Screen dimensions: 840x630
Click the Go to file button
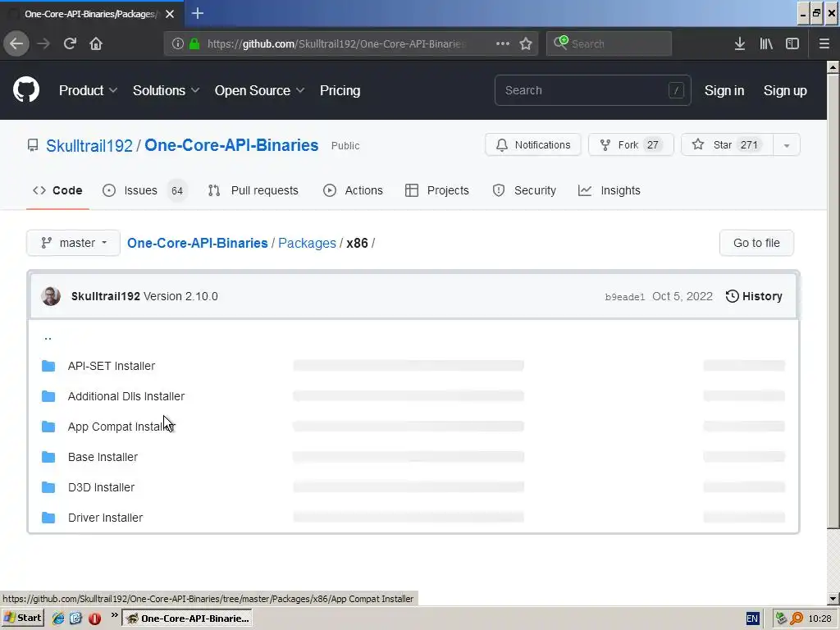click(x=756, y=243)
